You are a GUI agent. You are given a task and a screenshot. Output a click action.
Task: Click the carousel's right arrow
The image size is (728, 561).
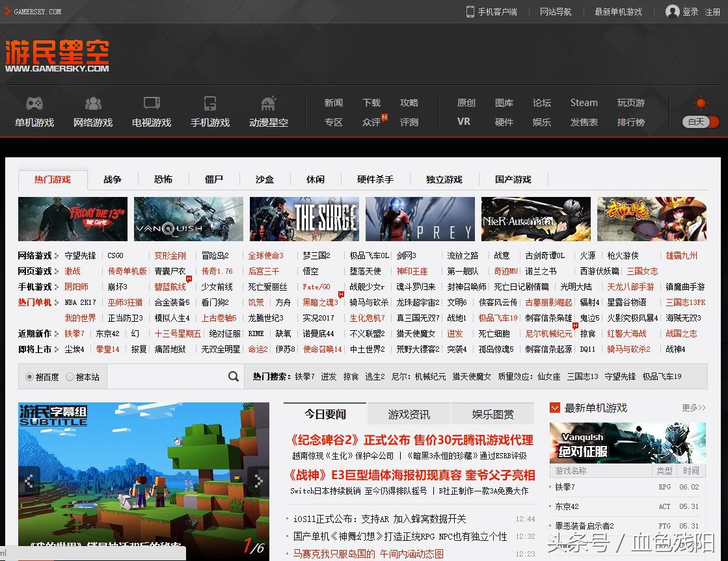[260, 481]
